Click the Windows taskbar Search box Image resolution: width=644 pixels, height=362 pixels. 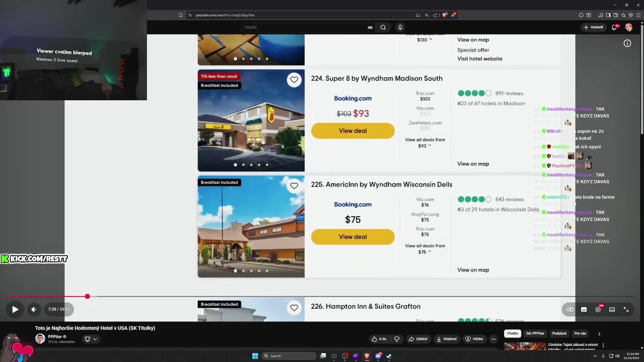[289, 356]
